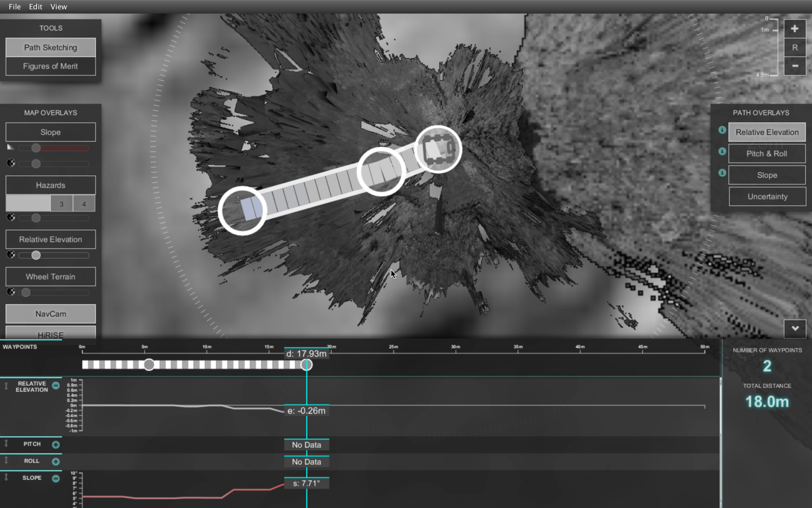The image size is (812, 508).
Task: Click the slope angle wedge icon
Action: coord(11,147)
